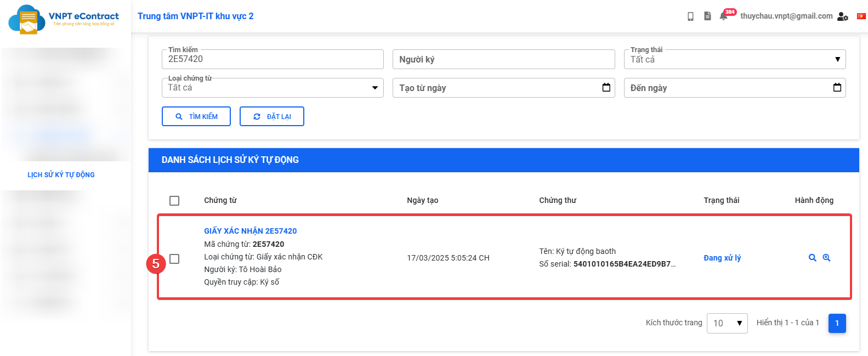The image size is (868, 356).
Task: Click the VNPT eContract logo
Action: [x=64, y=19]
